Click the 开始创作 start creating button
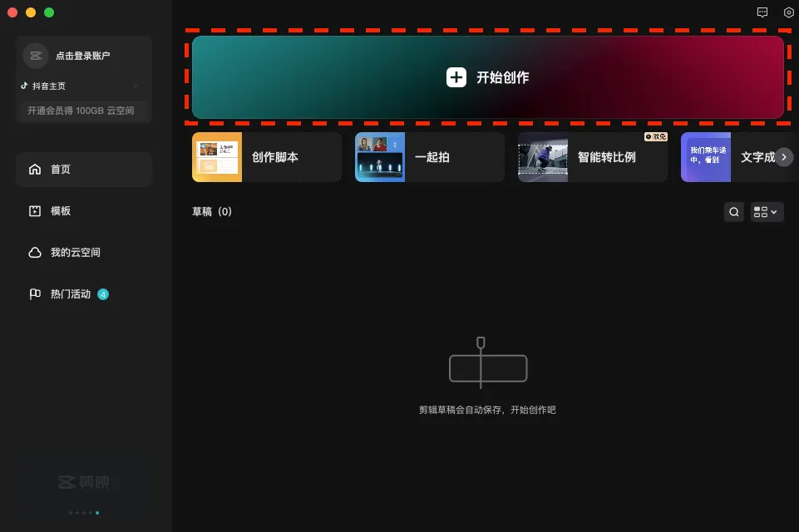The height and width of the screenshot is (532, 799). click(488, 77)
